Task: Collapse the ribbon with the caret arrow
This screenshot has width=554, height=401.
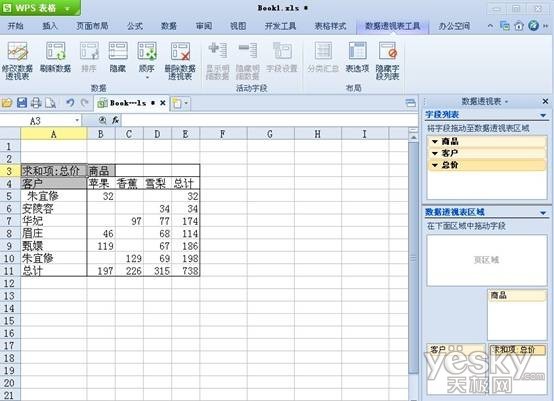Action: 490,26
